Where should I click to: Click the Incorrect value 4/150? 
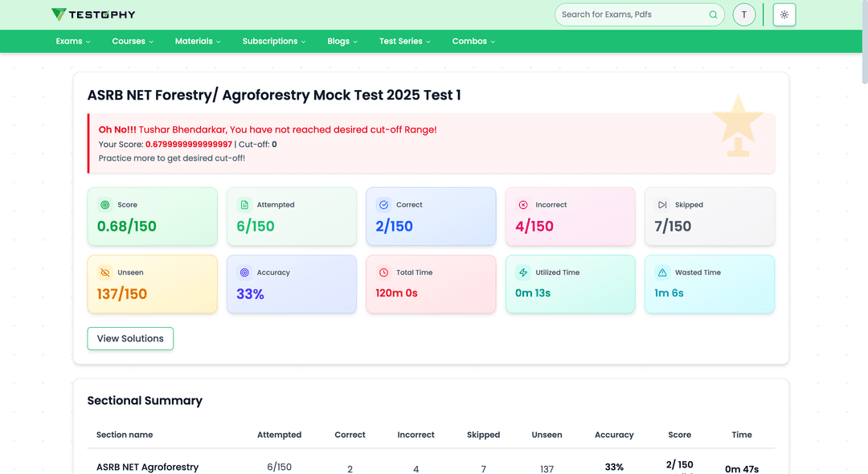point(534,227)
